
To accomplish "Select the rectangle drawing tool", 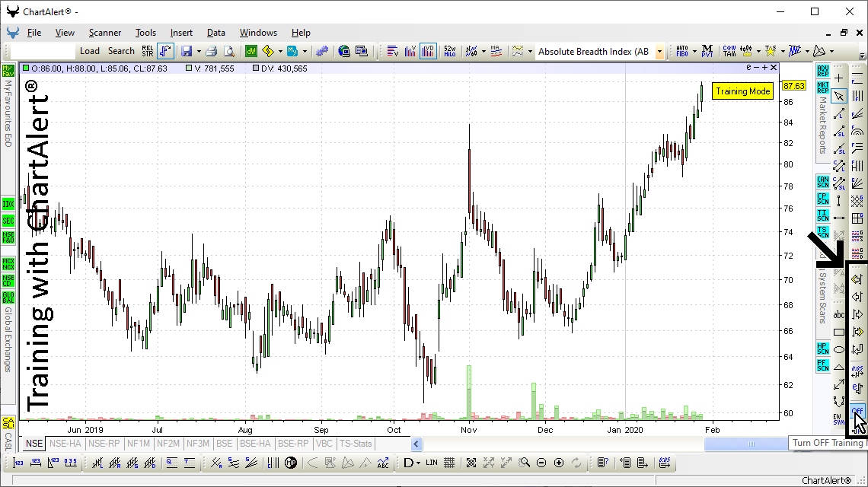I will click(839, 332).
